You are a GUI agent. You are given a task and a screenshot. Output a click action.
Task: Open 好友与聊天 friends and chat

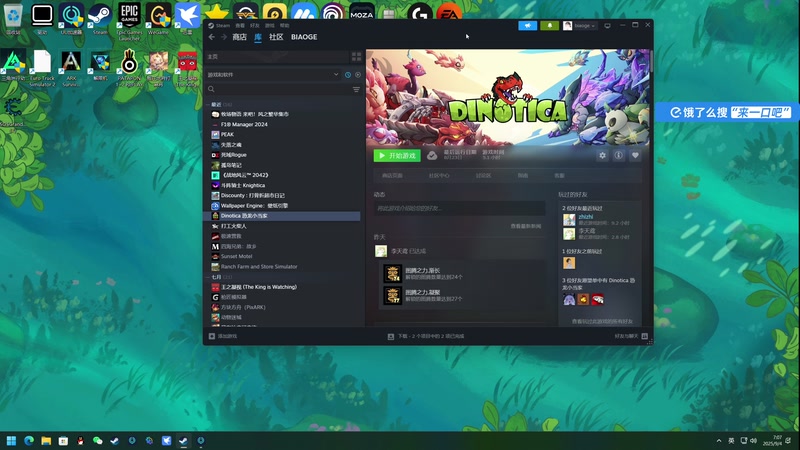[631, 336]
